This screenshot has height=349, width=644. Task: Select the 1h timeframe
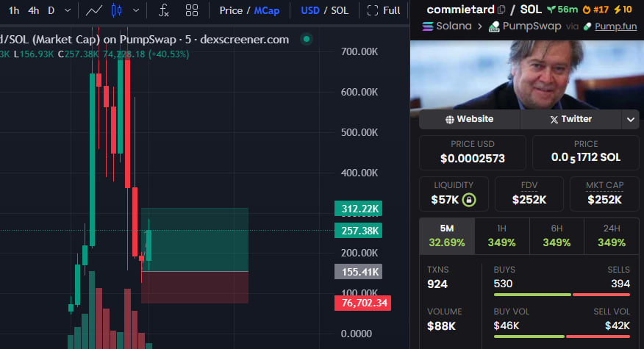click(x=14, y=11)
